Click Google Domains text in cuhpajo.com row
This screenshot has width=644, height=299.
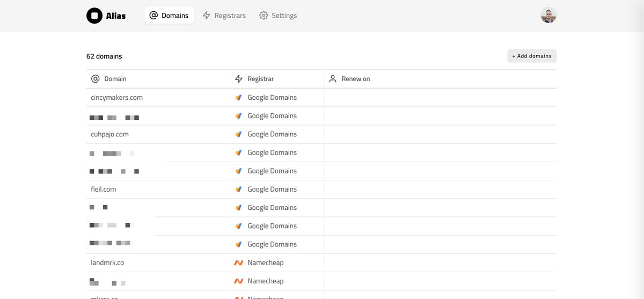(x=272, y=134)
